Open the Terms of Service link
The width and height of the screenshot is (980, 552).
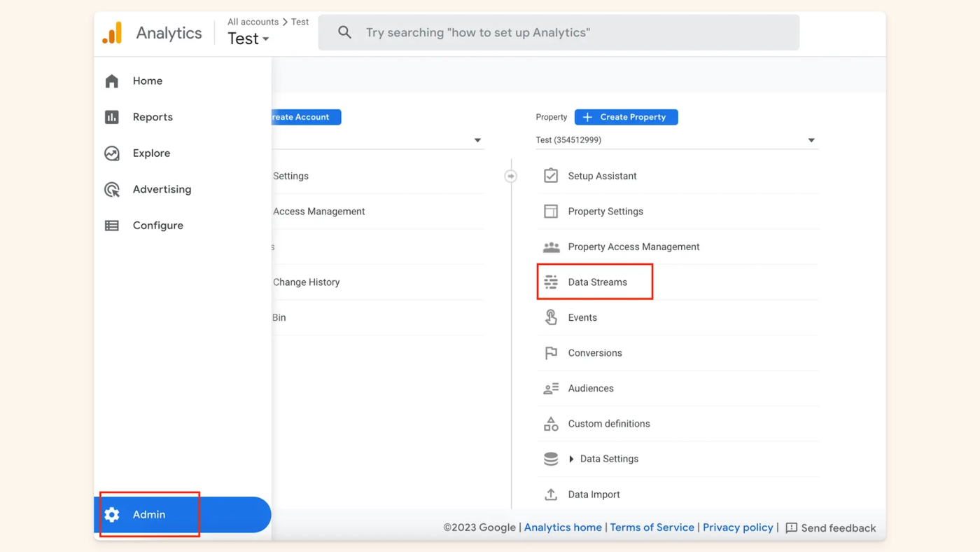tap(652, 527)
